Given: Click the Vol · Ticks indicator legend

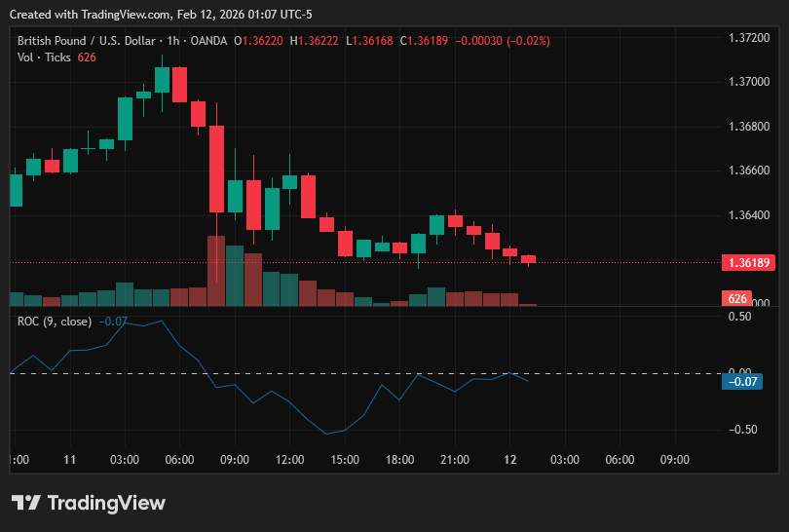Looking at the screenshot, I should coord(44,57).
